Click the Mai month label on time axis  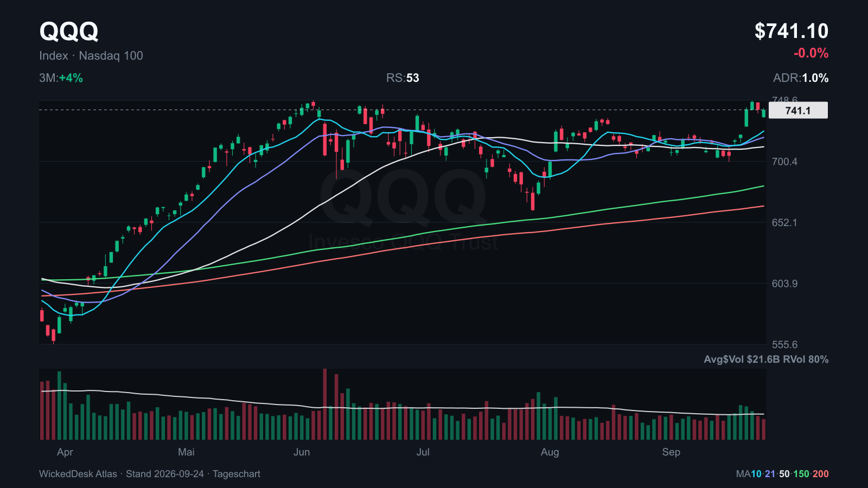(186, 452)
